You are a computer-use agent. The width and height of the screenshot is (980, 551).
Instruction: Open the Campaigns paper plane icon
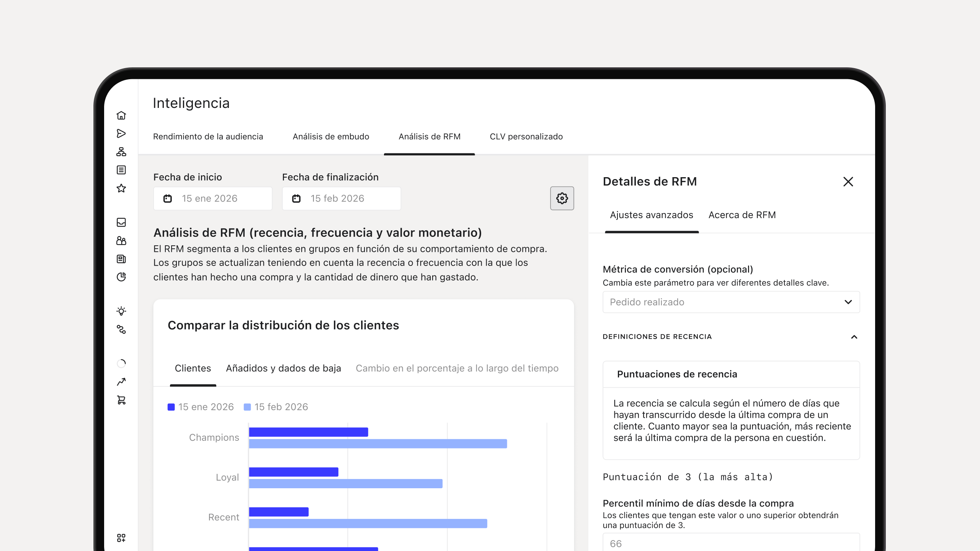121,134
